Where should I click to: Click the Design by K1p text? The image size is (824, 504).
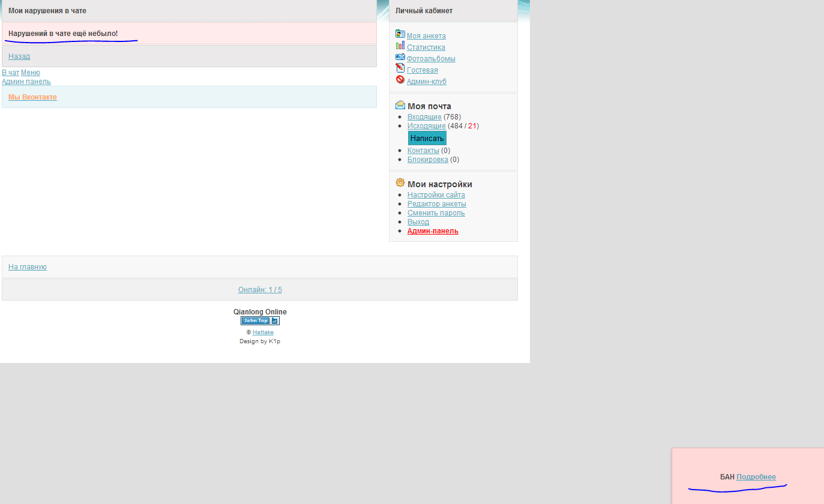point(260,341)
